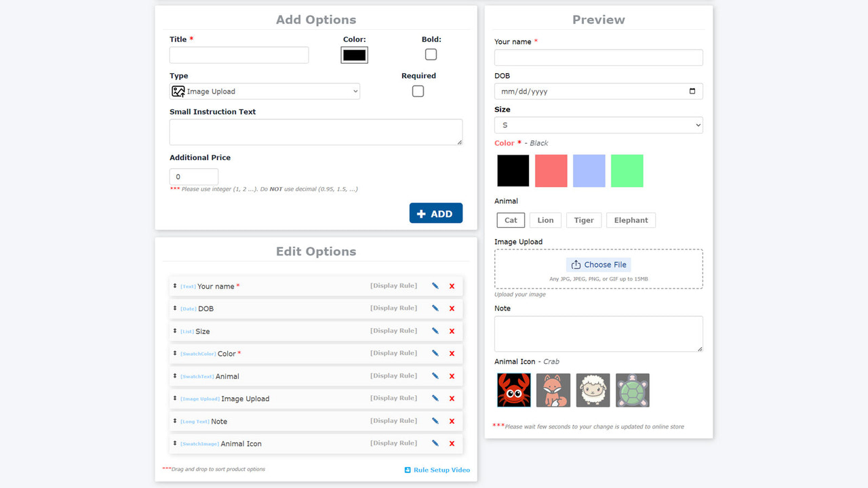The image size is (868, 488).
Task: Select the red color swatch in Preview
Action: 551,170
